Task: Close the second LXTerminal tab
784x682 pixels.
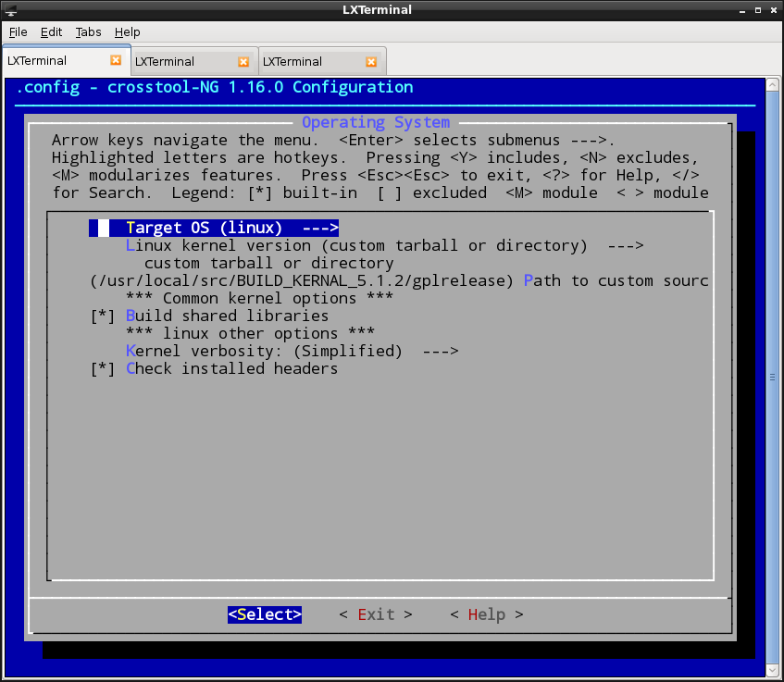Action: tap(243, 61)
